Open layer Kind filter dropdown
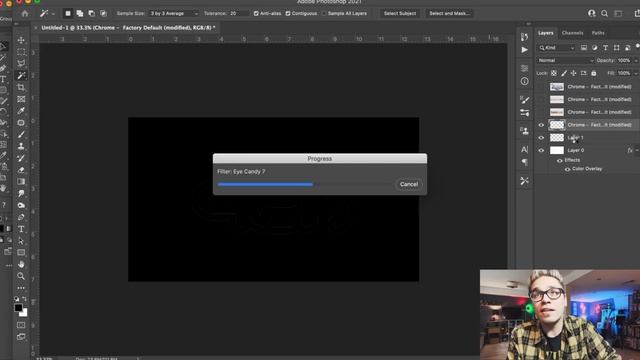The image size is (640, 360). pyautogui.click(x=556, y=48)
